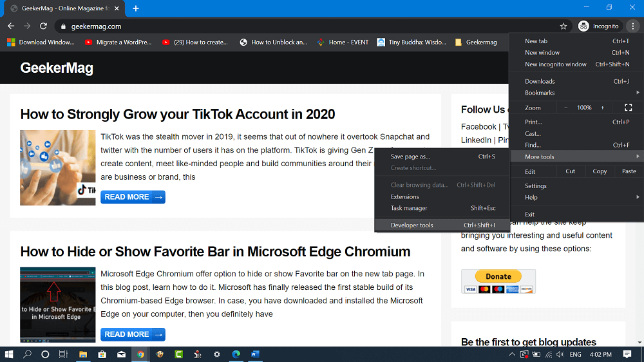This screenshot has height=362, width=644.
Task: Go back with the browser back arrow
Action: coord(11,26)
